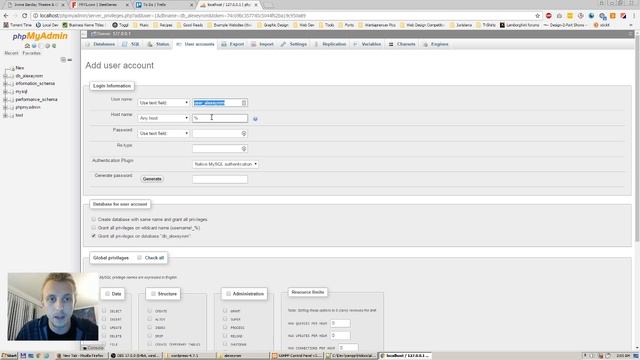The image size is (640, 360).
Task: Click the browser vertical scrollbar
Action: pos(637,139)
